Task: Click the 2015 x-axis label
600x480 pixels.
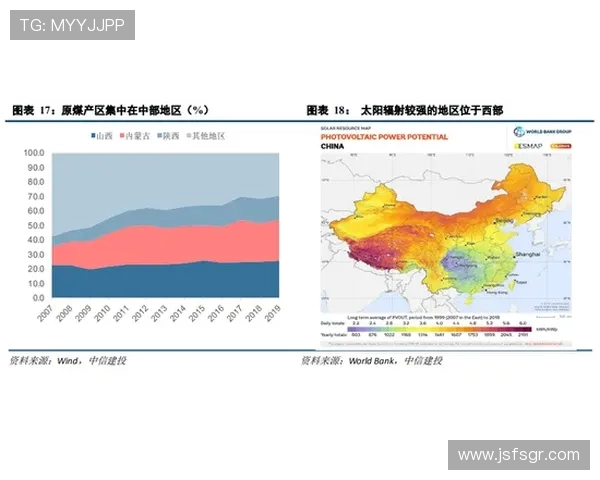Action: tap(197, 313)
